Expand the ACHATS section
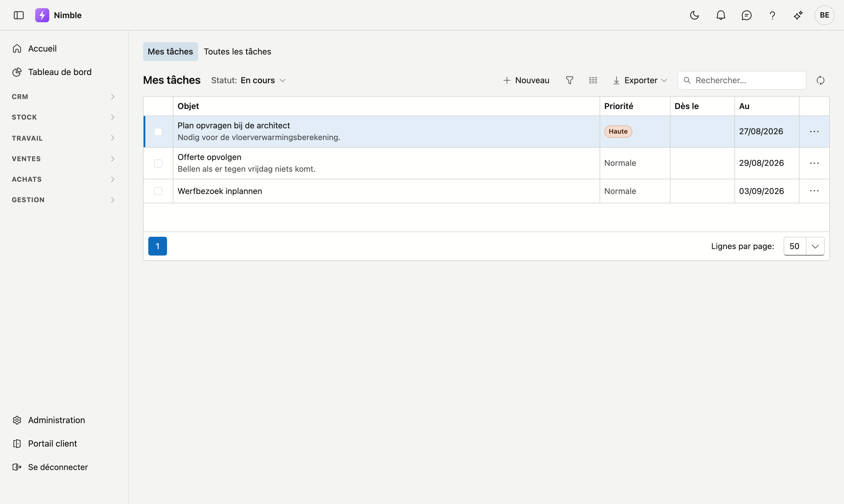The height and width of the screenshot is (504, 844). tap(64, 179)
